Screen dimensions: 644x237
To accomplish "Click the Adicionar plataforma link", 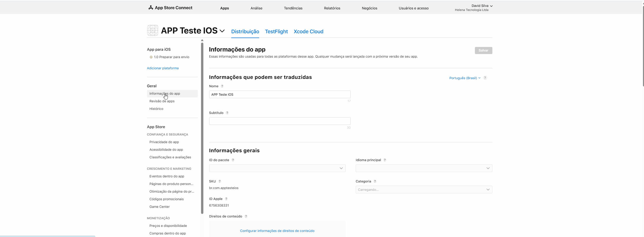I will point(163,68).
